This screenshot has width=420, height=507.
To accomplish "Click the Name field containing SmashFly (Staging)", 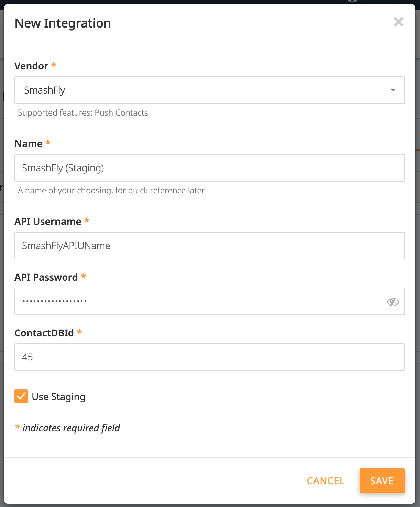I will [x=210, y=168].
